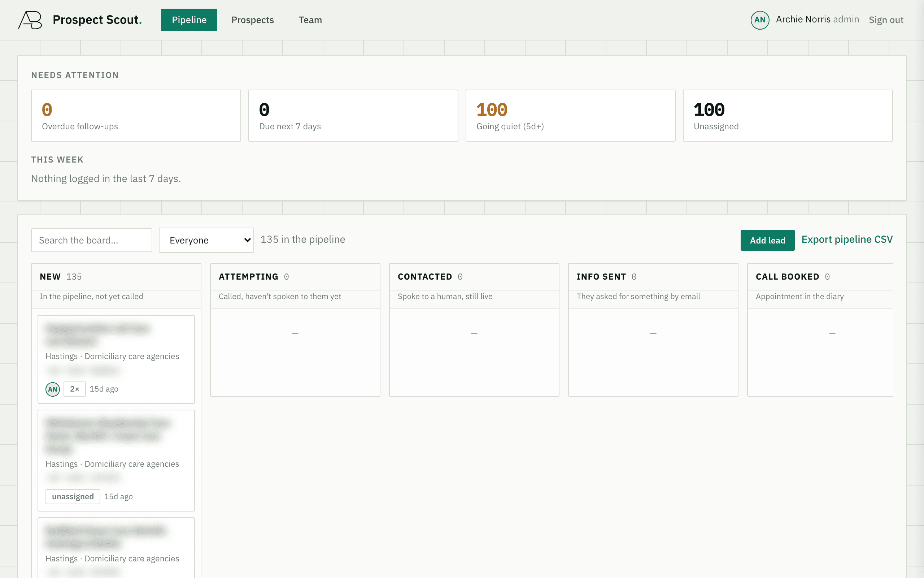
Task: Click the Prospect Scout AB logo icon
Action: [30, 20]
